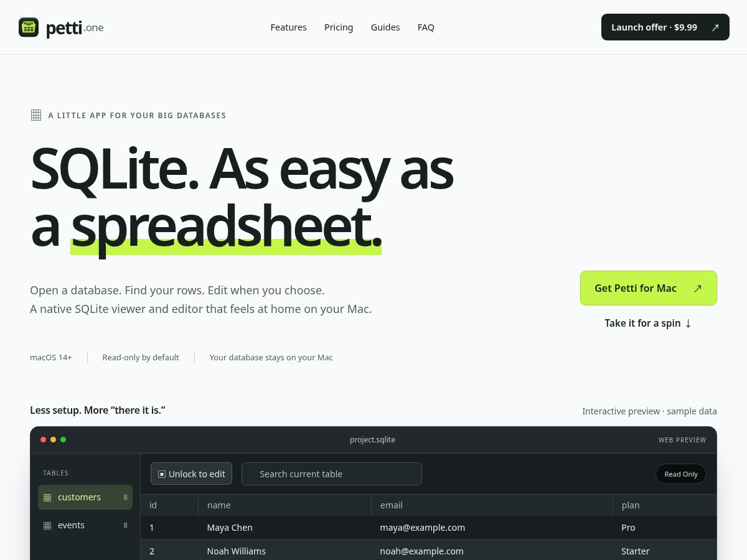Select the noah@example.com cell
The image size is (747, 560).
coord(492,551)
